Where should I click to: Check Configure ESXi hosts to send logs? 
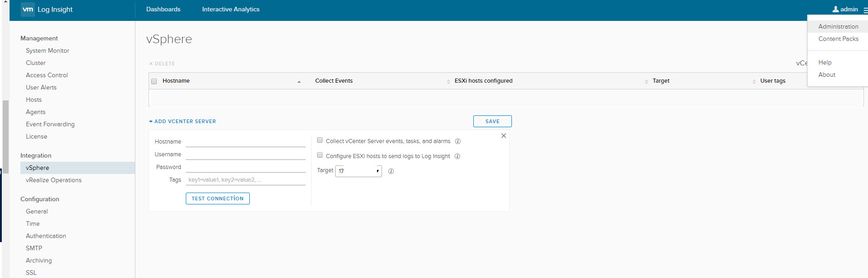click(320, 155)
